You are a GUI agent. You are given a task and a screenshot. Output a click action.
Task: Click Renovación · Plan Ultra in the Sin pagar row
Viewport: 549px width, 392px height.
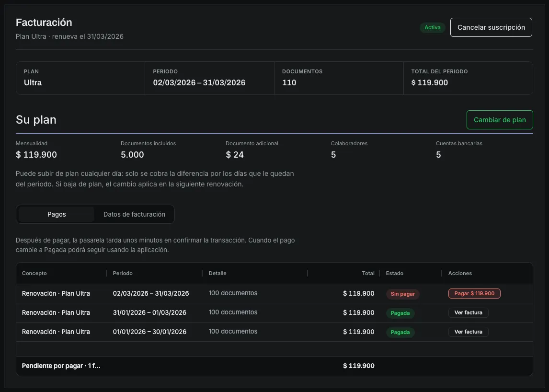(56, 294)
